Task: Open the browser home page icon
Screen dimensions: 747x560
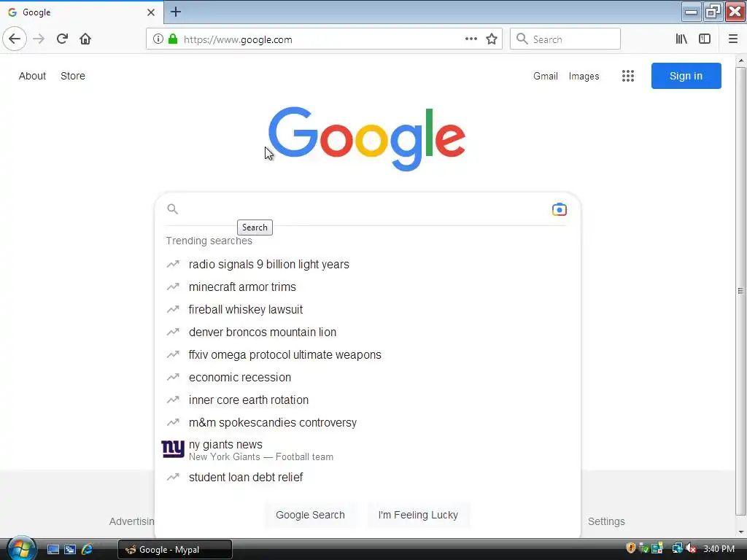Action: pos(85,39)
